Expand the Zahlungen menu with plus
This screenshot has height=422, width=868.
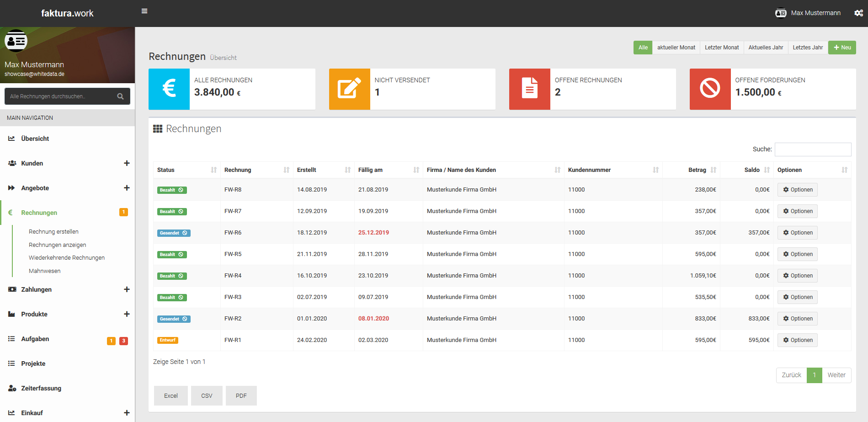click(127, 289)
